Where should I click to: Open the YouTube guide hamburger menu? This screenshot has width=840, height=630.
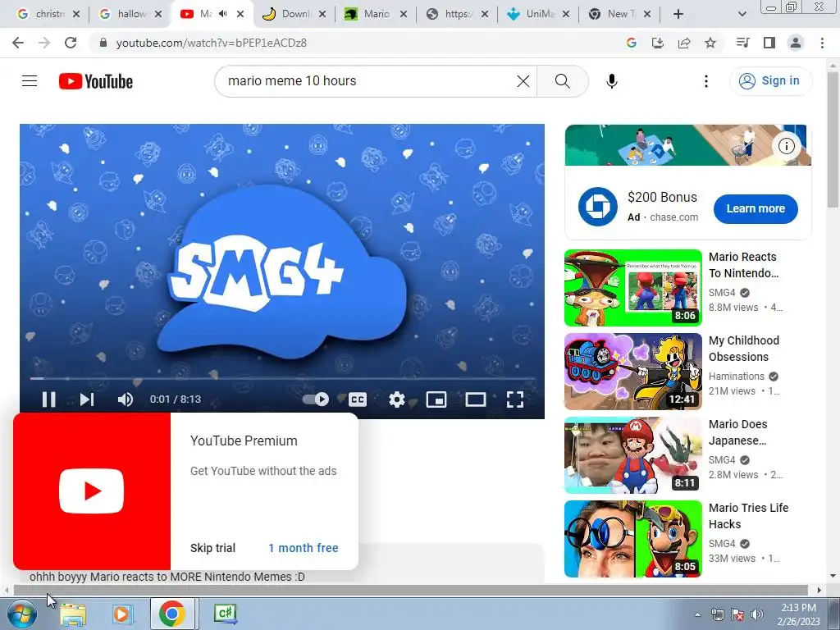[30, 81]
